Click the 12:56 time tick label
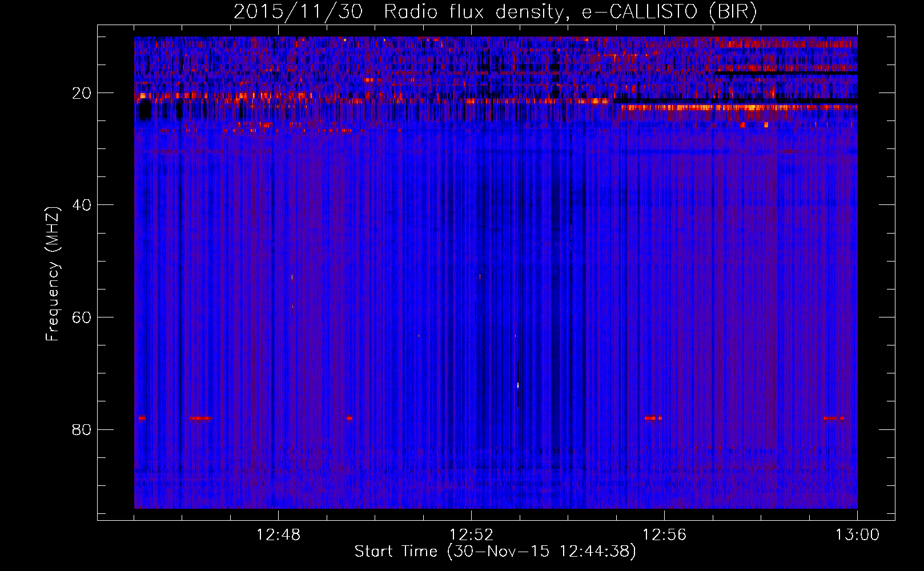Viewport: 924px width, 571px height. [x=664, y=535]
